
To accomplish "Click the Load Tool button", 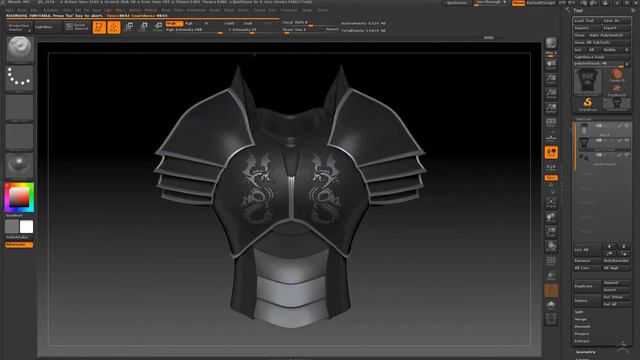I will pyautogui.click(x=587, y=20).
